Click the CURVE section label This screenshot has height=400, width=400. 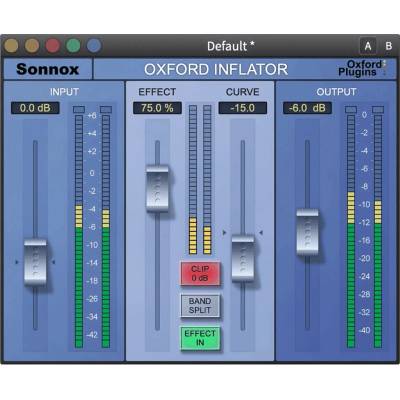pyautogui.click(x=242, y=92)
